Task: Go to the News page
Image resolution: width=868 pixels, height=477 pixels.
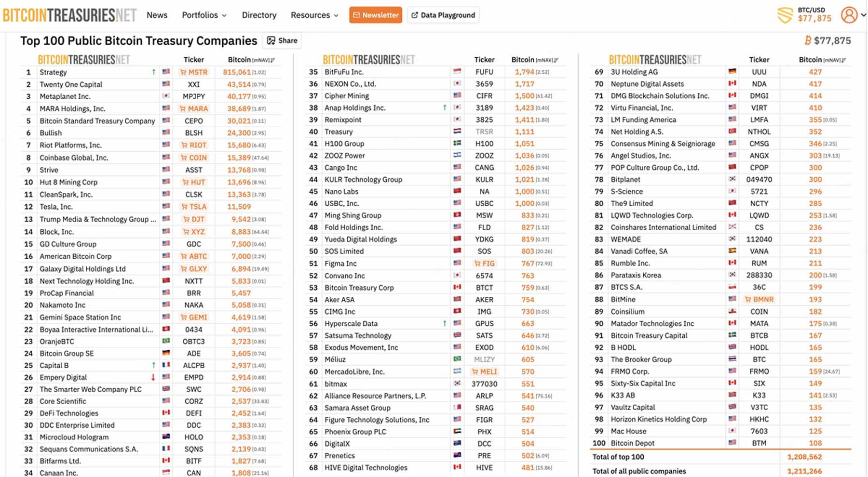Action: [x=157, y=15]
